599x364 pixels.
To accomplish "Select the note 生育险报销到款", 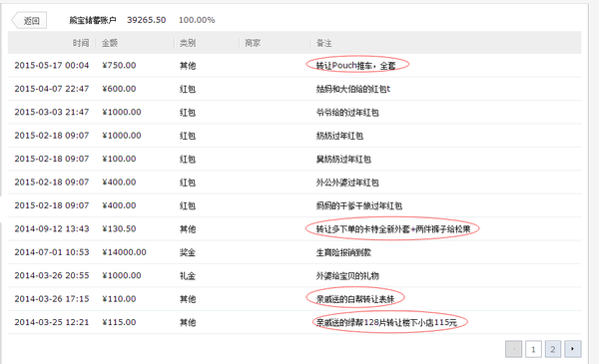I will (343, 252).
